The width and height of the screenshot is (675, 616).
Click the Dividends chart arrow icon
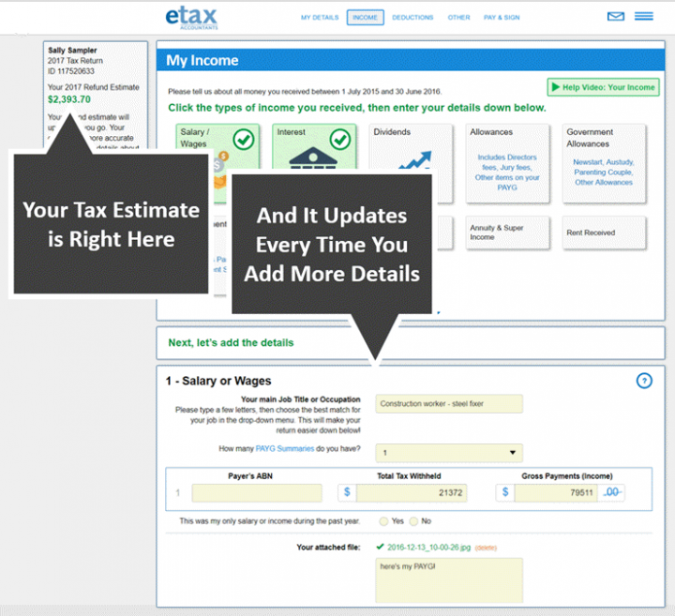pos(415,159)
